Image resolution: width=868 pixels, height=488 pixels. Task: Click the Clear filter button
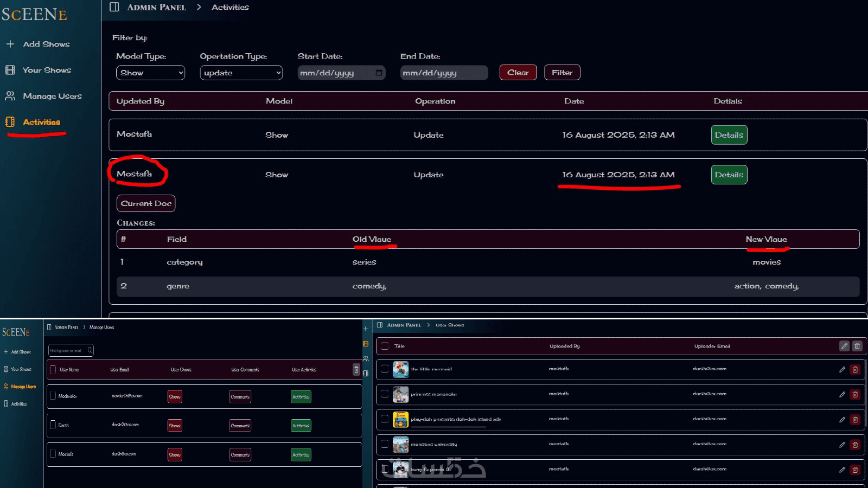[518, 73]
